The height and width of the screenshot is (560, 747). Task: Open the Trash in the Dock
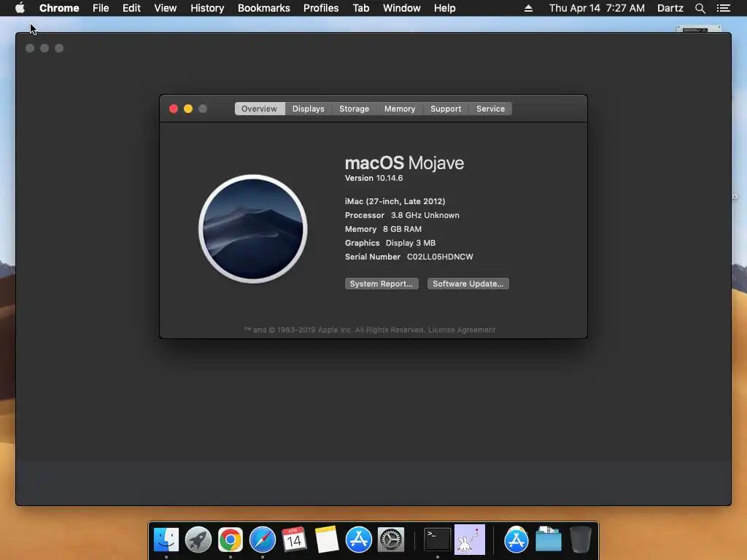580,540
